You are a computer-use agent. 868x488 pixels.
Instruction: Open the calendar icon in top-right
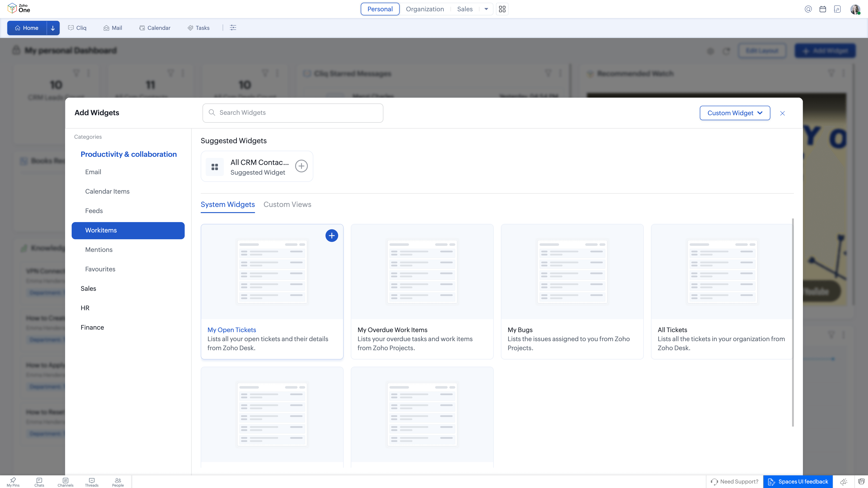point(823,9)
